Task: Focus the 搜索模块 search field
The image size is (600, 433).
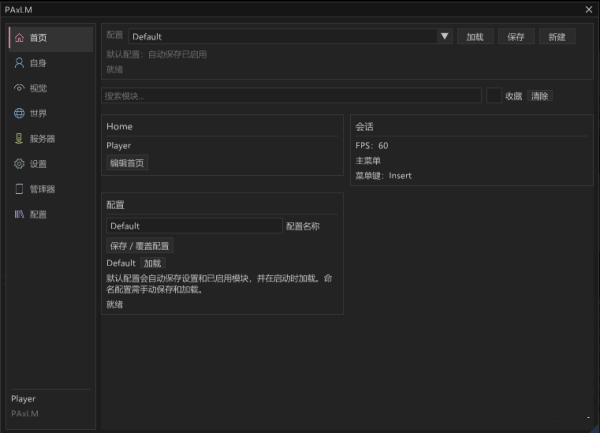Action: (291, 96)
